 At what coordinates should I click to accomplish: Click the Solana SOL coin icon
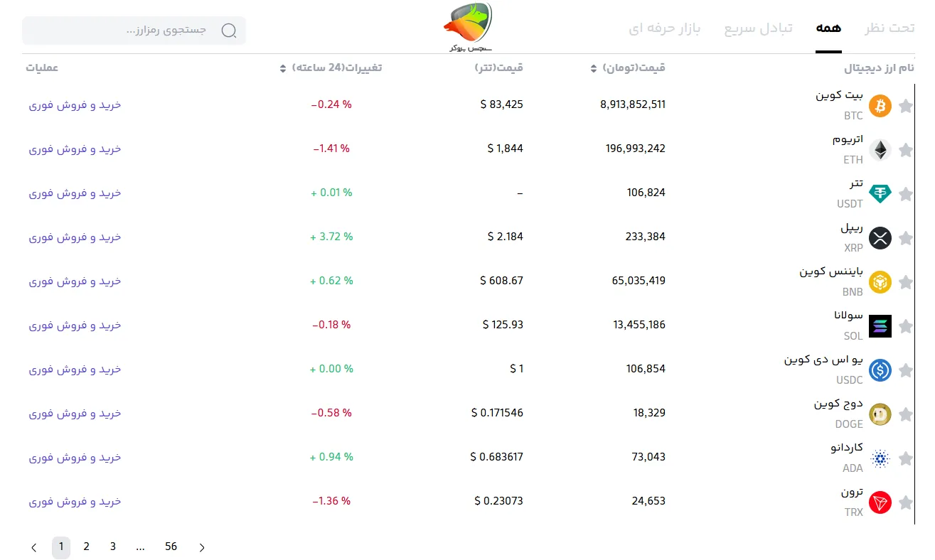(x=880, y=326)
